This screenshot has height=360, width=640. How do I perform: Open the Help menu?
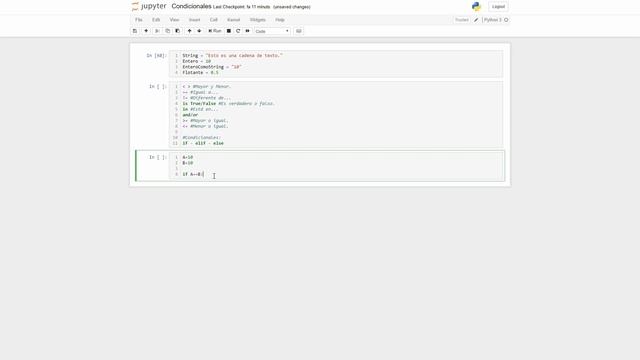click(x=280, y=20)
